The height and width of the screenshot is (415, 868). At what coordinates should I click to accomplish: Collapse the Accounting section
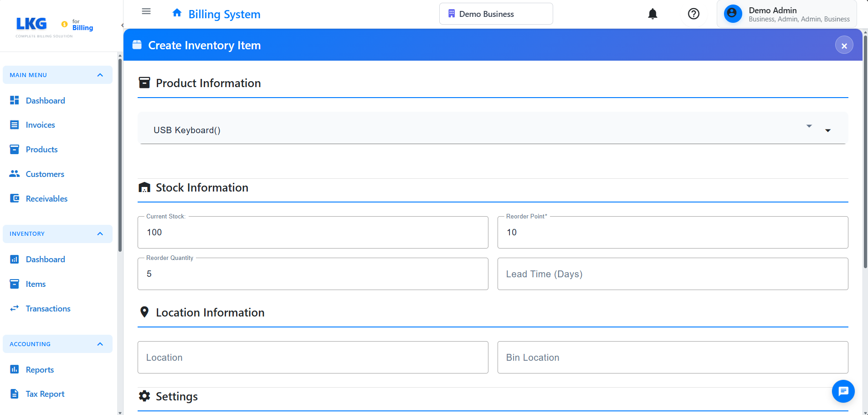point(100,344)
